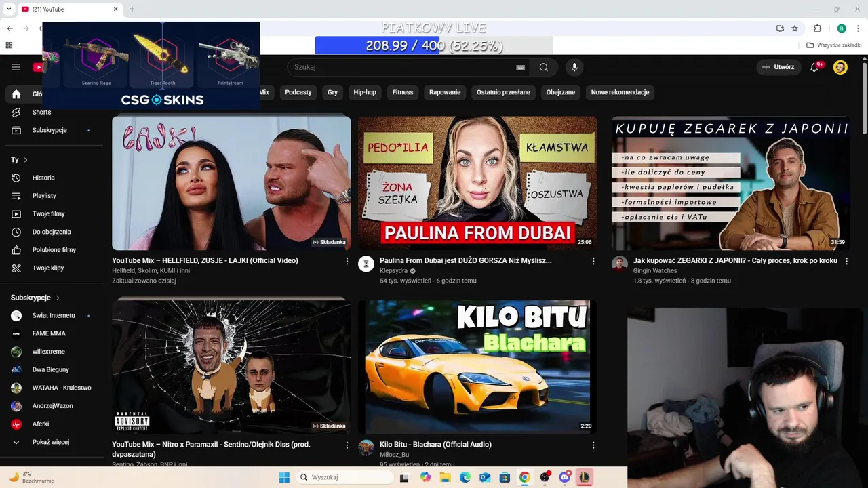868x488 pixels.
Task: Open Subskrypcje in the sidebar
Action: (51, 130)
